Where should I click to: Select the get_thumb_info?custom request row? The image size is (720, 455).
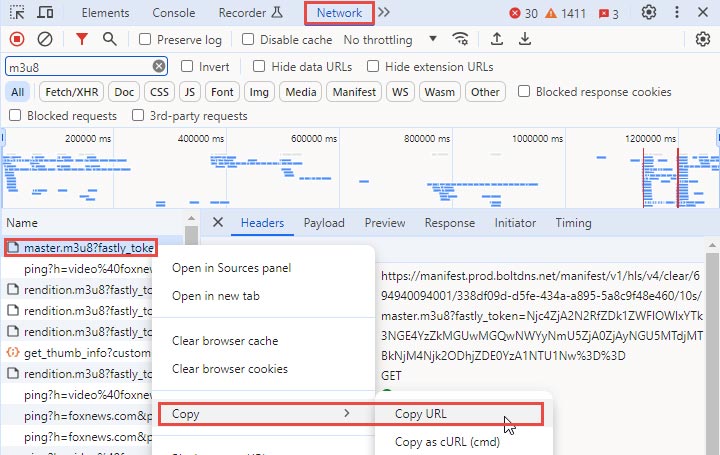point(78,353)
